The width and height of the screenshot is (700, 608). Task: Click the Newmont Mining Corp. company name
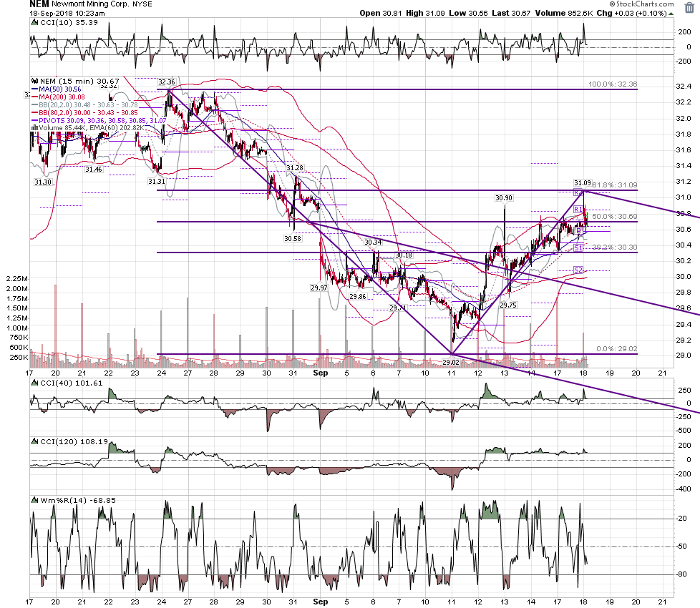pyautogui.click(x=90, y=4)
